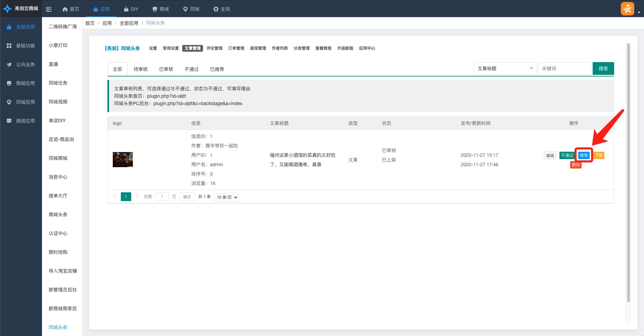
Task: Open the 评论管理 menu item
Action: coord(214,48)
